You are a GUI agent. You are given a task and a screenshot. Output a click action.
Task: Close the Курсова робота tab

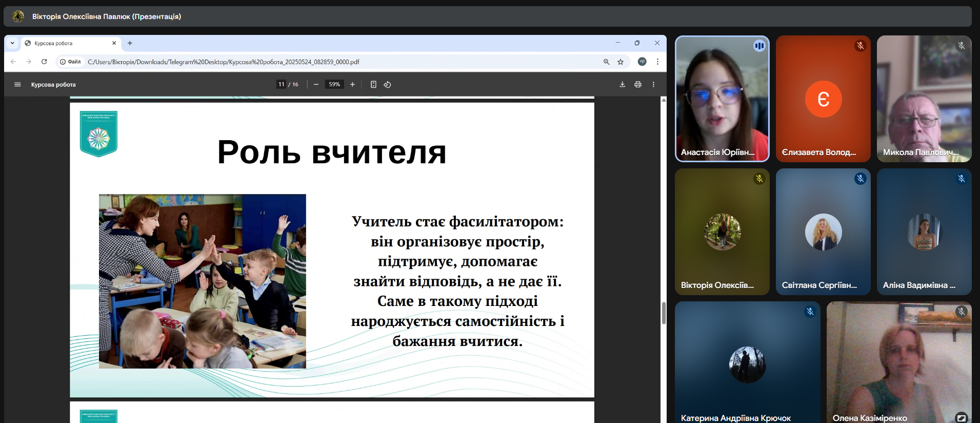tap(114, 43)
